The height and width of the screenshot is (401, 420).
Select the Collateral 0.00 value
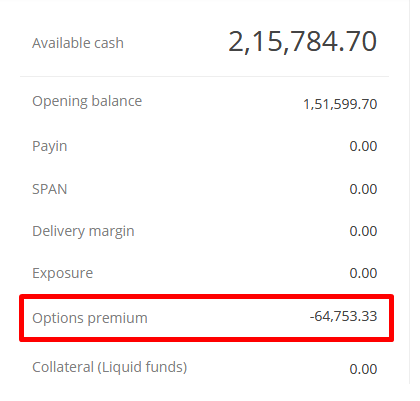pyautogui.click(x=363, y=369)
